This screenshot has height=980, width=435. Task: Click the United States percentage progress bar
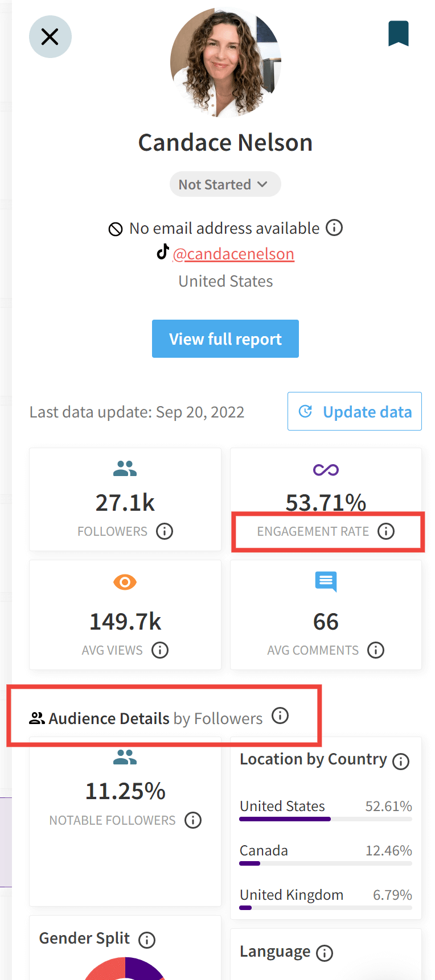[x=325, y=819]
